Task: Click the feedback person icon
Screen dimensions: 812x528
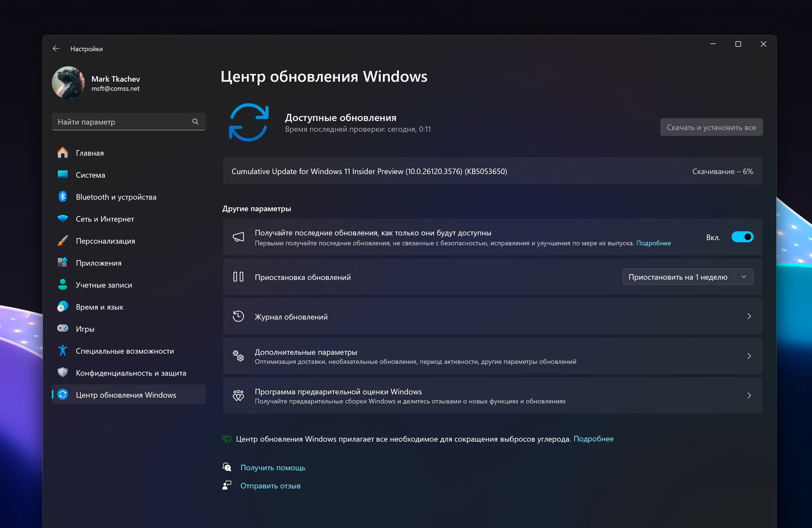Action: click(227, 485)
